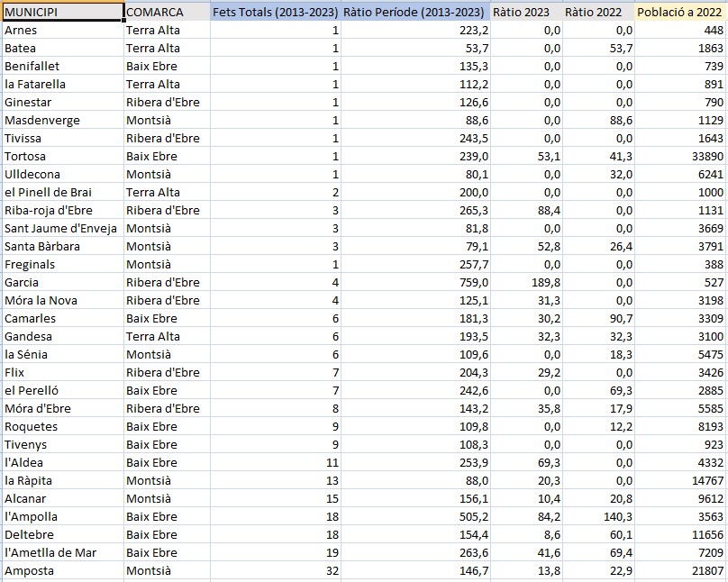Select the population value 33890 for Tortosa

point(680,156)
